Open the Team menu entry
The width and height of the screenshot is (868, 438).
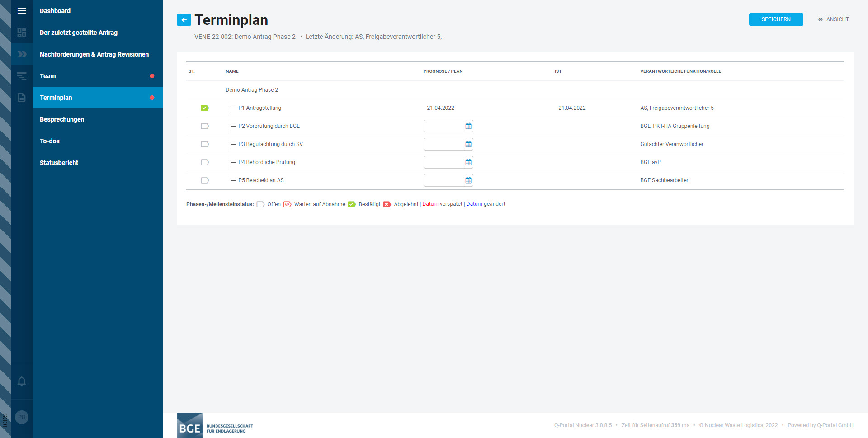pos(48,76)
